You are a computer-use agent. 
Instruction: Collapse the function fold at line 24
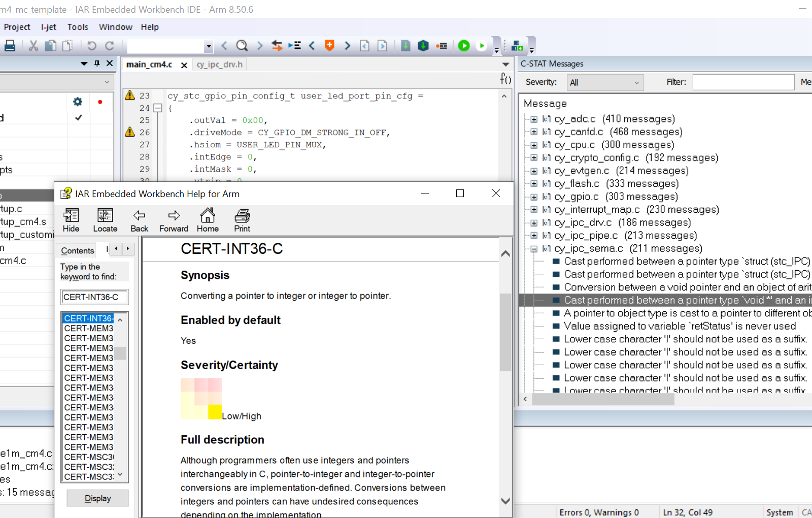158,108
